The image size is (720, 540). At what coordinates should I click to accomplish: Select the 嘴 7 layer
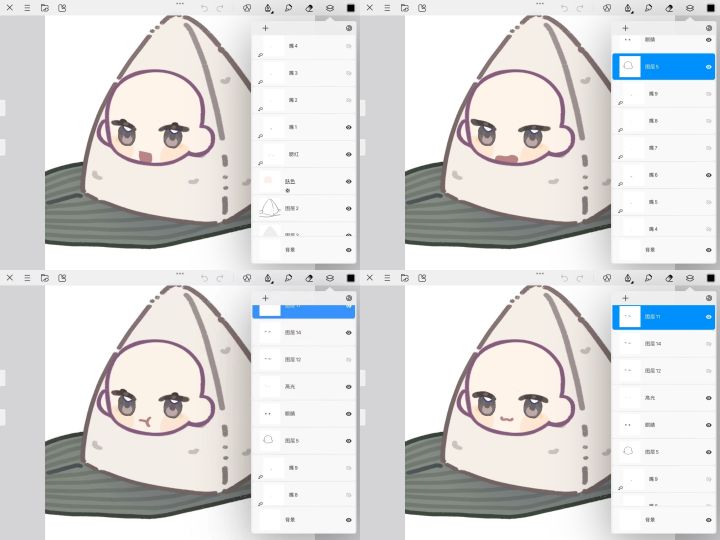pos(664,148)
